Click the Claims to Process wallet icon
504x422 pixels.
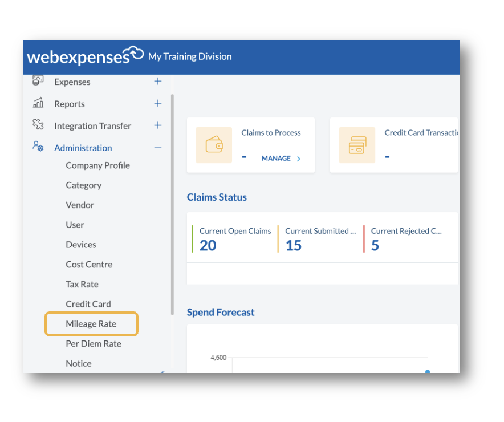(214, 145)
